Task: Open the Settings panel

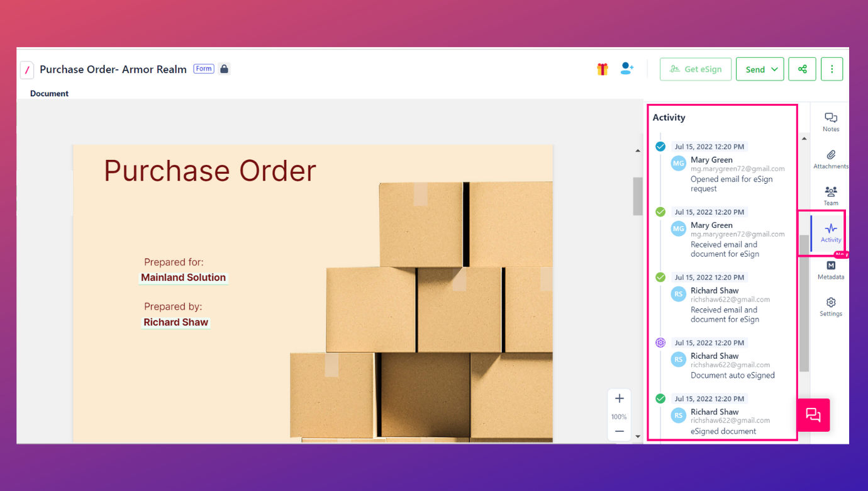Action: click(831, 307)
